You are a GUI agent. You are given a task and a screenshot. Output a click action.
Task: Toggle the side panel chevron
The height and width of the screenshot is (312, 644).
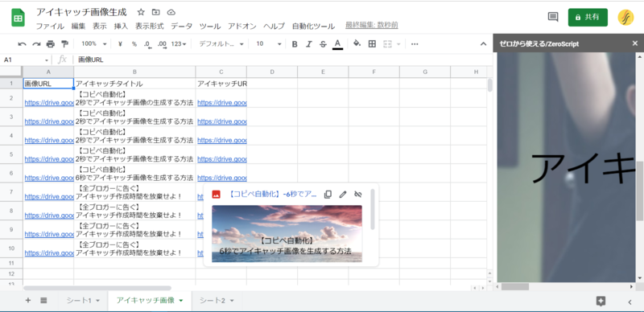630,302
